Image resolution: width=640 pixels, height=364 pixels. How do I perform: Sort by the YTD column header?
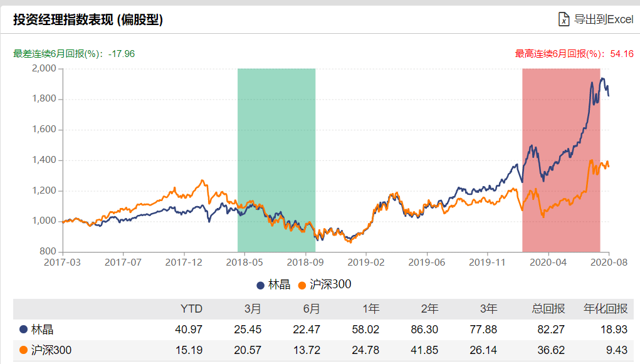tap(192, 308)
